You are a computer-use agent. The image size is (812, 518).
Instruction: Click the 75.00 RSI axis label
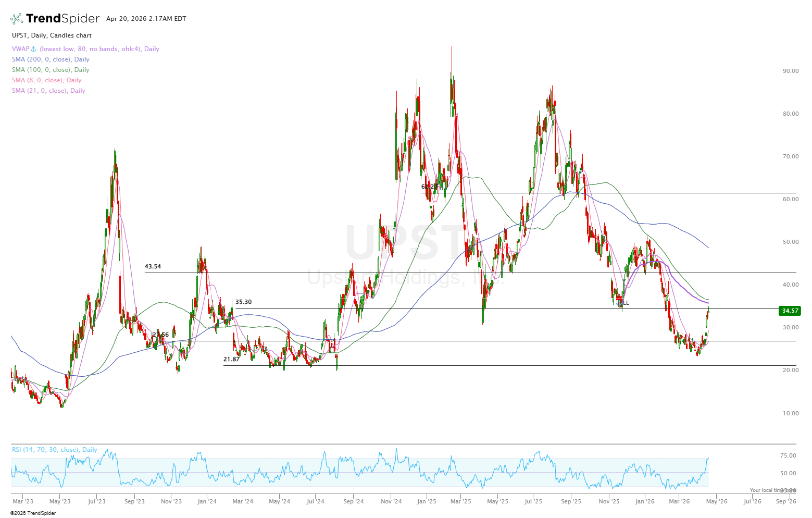click(788, 455)
